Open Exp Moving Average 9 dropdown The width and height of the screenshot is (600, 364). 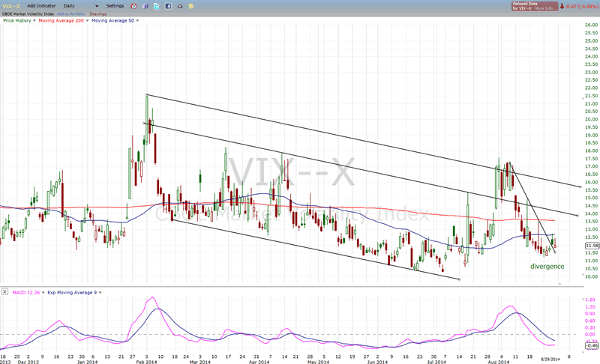point(100,291)
